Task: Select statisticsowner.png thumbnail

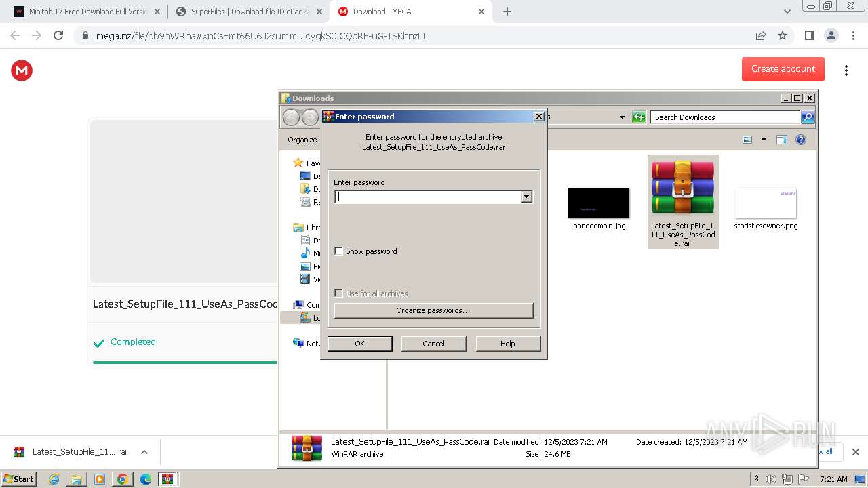Action: pos(766,203)
